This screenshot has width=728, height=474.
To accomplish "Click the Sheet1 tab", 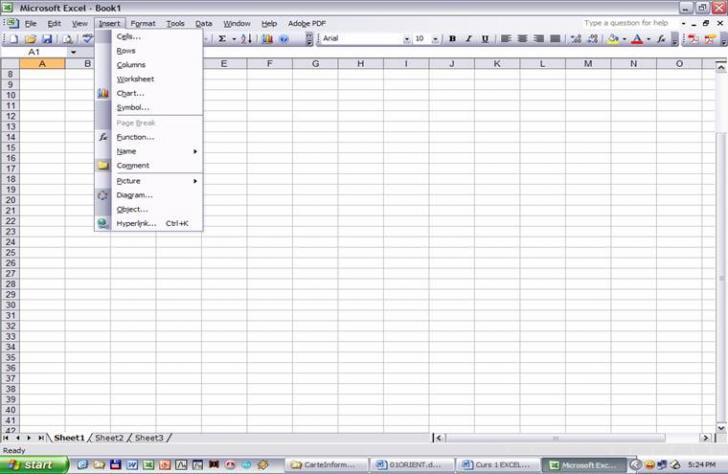I will tap(69, 438).
